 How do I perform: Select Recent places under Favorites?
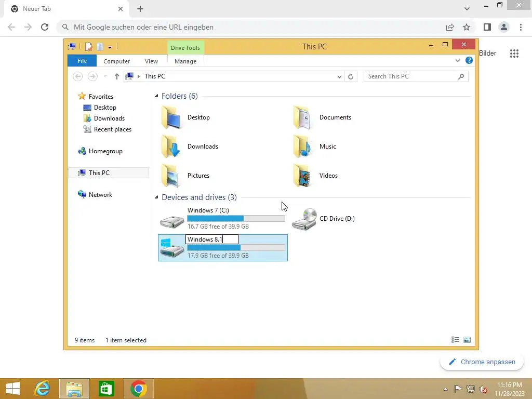(113, 129)
